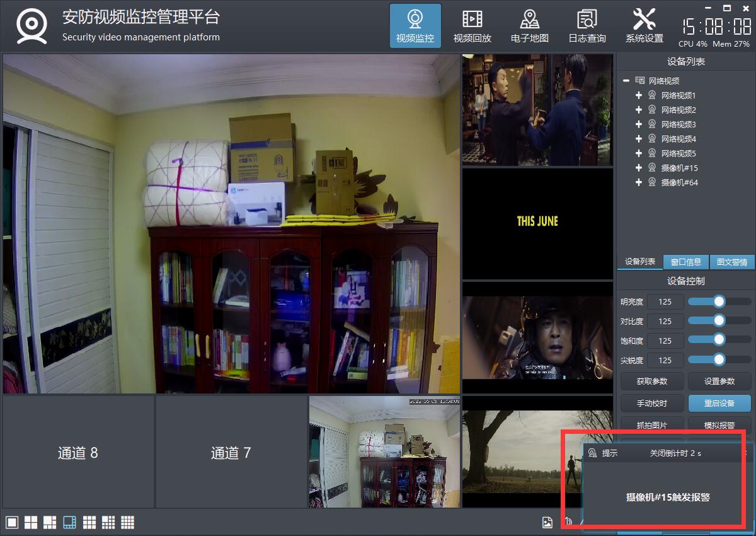This screenshot has width=756, height=536.
Task: Click the 手动校时 button
Action: (x=651, y=403)
